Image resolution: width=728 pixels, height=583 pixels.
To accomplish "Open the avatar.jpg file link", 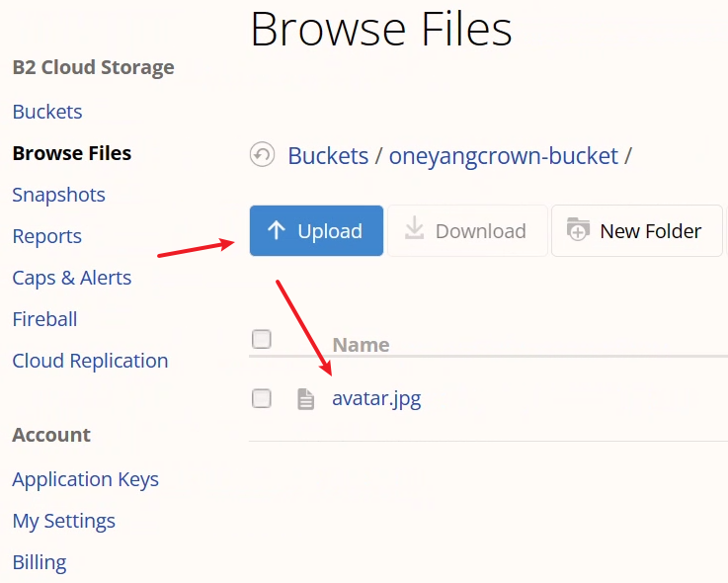I will pyautogui.click(x=376, y=399).
